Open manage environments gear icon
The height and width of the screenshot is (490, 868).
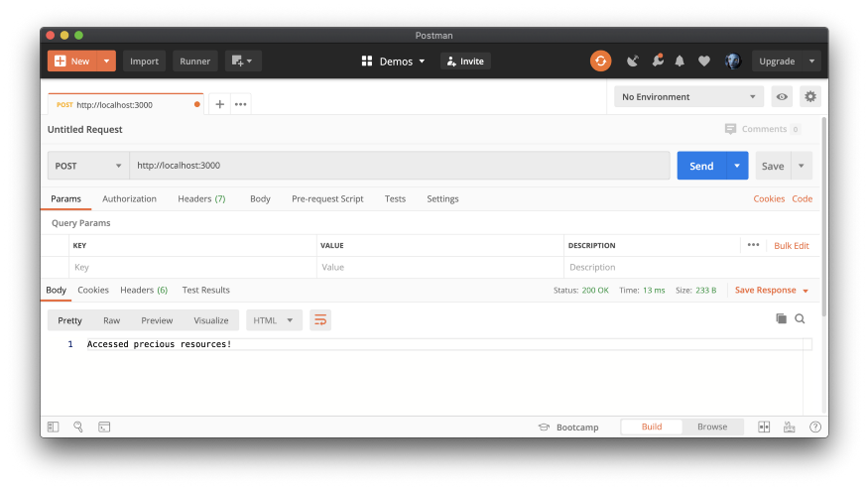810,97
